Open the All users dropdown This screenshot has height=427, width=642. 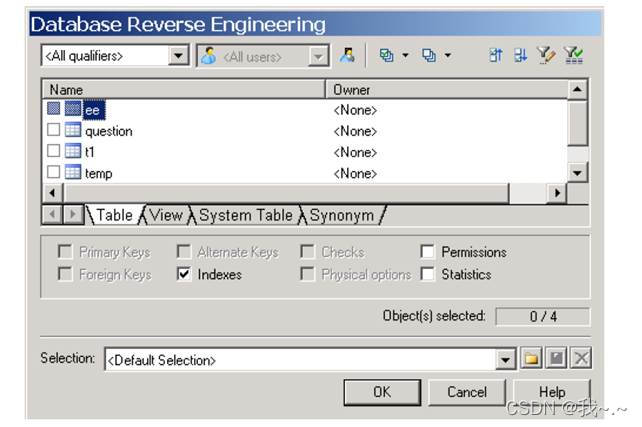coord(319,56)
